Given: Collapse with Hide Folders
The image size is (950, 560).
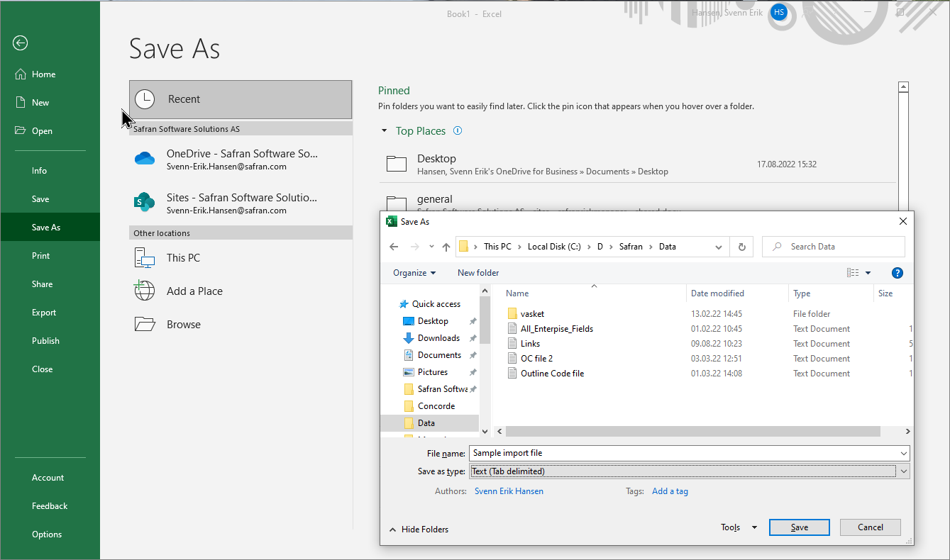Looking at the screenshot, I should click(419, 530).
